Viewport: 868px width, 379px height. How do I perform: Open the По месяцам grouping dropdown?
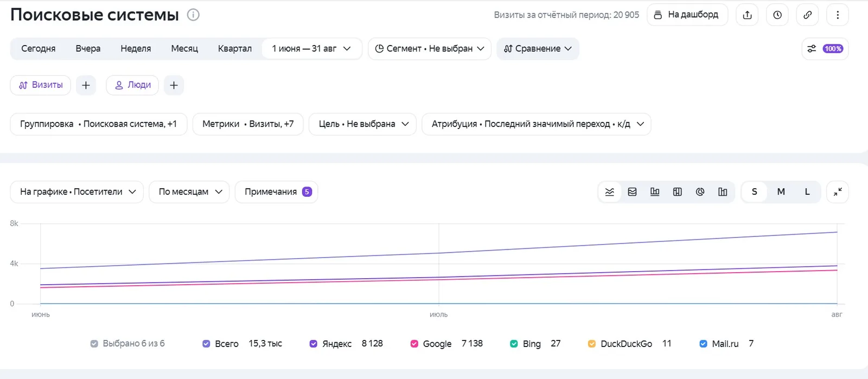[189, 192]
